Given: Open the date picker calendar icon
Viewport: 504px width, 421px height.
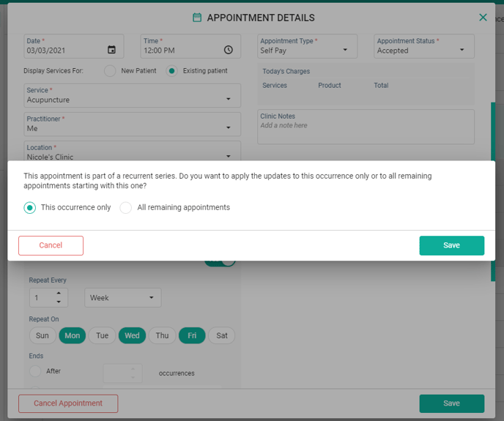Looking at the screenshot, I should (x=111, y=50).
